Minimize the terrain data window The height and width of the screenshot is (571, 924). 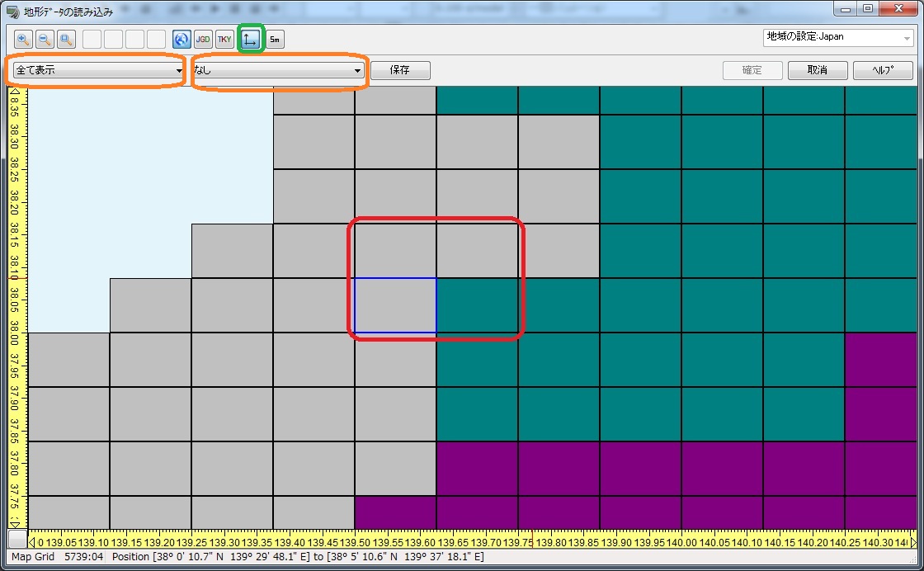point(846,9)
